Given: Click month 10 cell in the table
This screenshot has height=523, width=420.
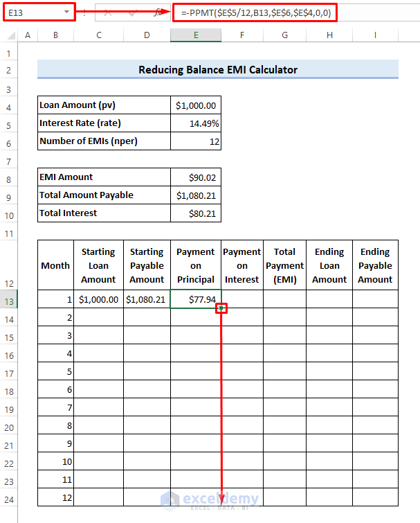Looking at the screenshot, I should coord(55,461).
